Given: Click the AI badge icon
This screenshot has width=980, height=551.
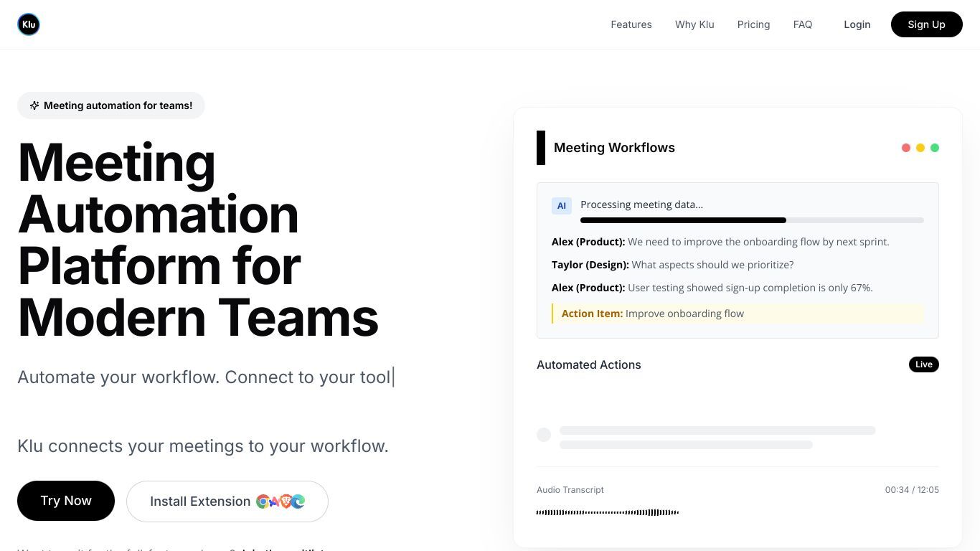Looking at the screenshot, I should coord(562,206).
